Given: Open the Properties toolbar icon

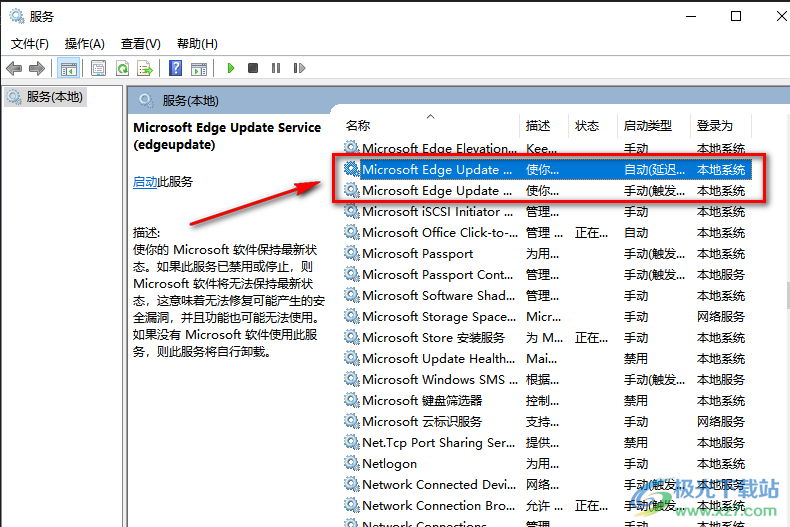Looking at the screenshot, I should coord(98,68).
